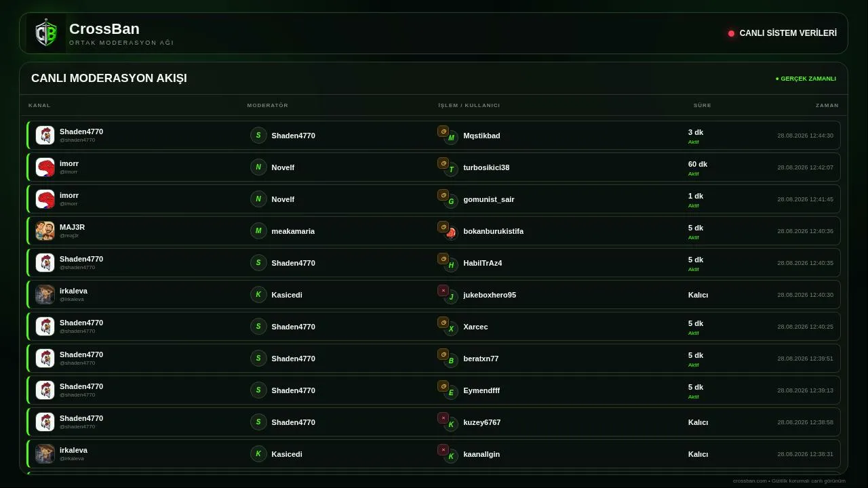
Task: Click Kasicedi's K badge in kaanallgin row
Action: tap(258, 454)
